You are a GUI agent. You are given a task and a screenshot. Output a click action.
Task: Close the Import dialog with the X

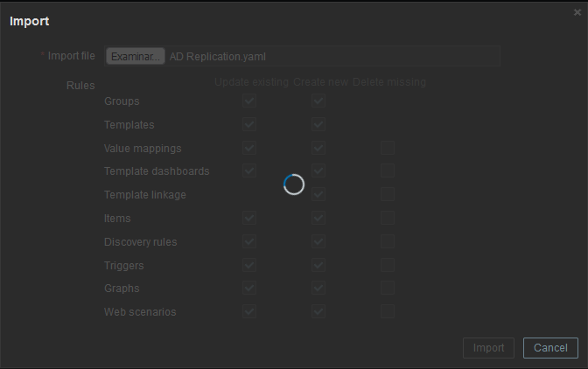[x=577, y=12]
